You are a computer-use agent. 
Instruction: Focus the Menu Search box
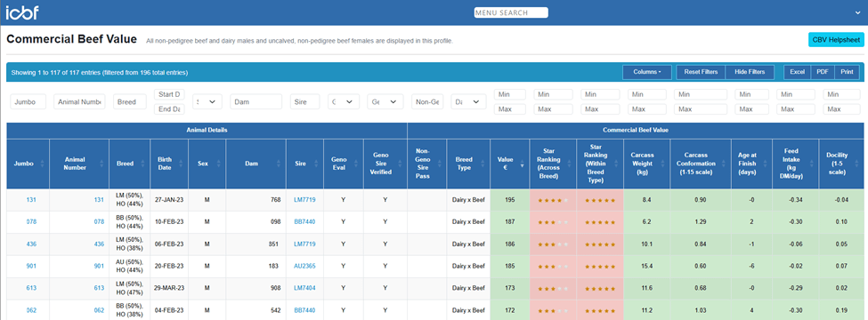click(511, 12)
